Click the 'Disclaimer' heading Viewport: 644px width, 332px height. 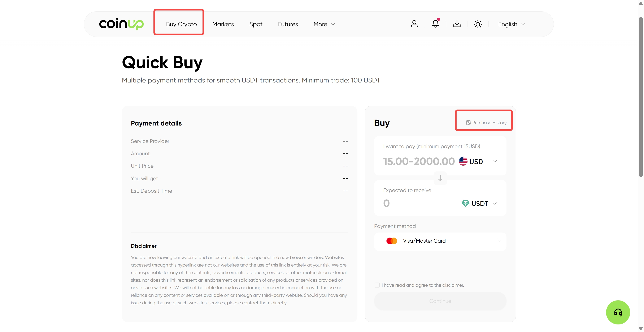[x=144, y=246]
